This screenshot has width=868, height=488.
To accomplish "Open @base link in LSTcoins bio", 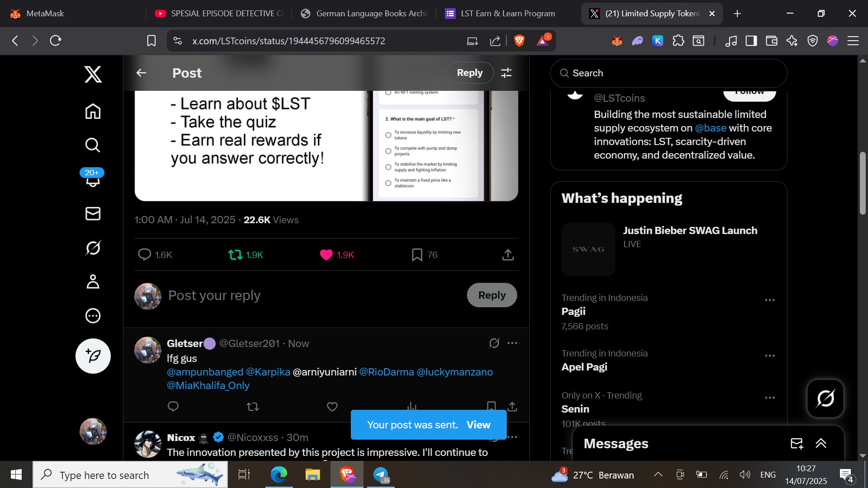I will click(x=710, y=128).
